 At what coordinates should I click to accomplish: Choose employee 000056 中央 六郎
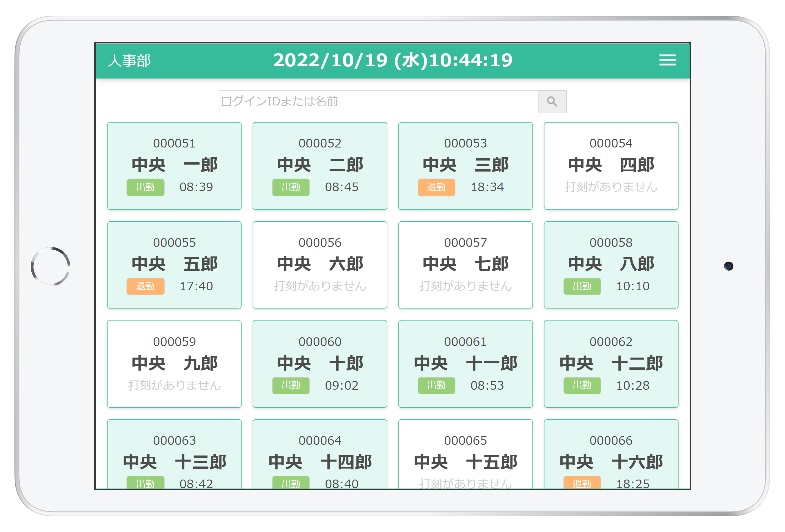click(x=319, y=265)
